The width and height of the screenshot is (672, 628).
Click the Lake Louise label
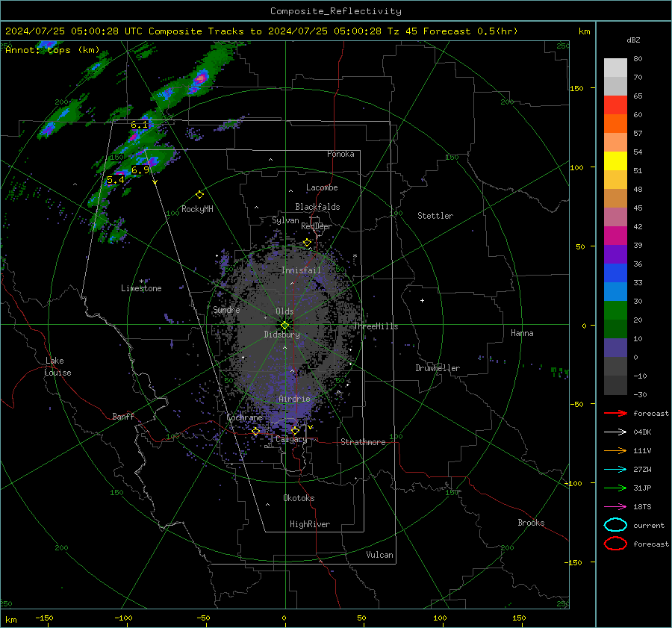[57, 367]
